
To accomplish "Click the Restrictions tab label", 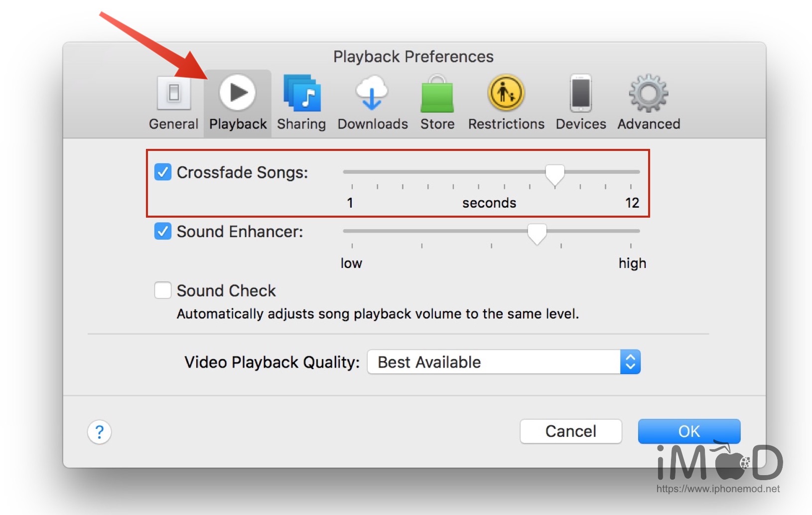I will [506, 124].
